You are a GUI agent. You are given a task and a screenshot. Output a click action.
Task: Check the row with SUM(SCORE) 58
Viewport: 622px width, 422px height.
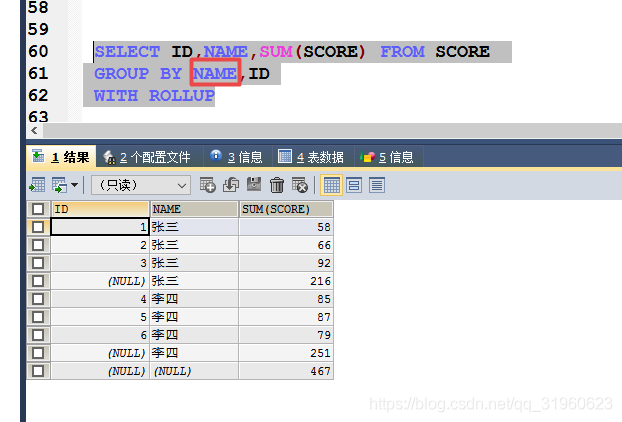[38, 227]
